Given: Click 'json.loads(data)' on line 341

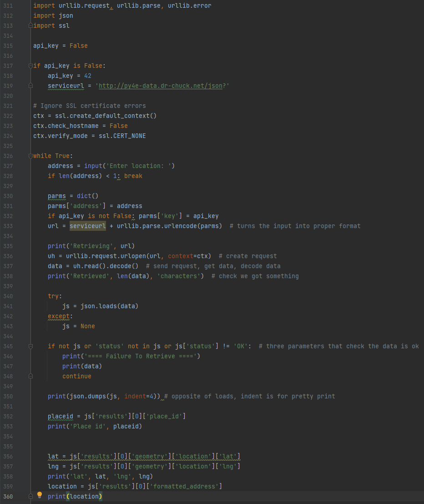Looking at the screenshot, I should coord(110,306).
